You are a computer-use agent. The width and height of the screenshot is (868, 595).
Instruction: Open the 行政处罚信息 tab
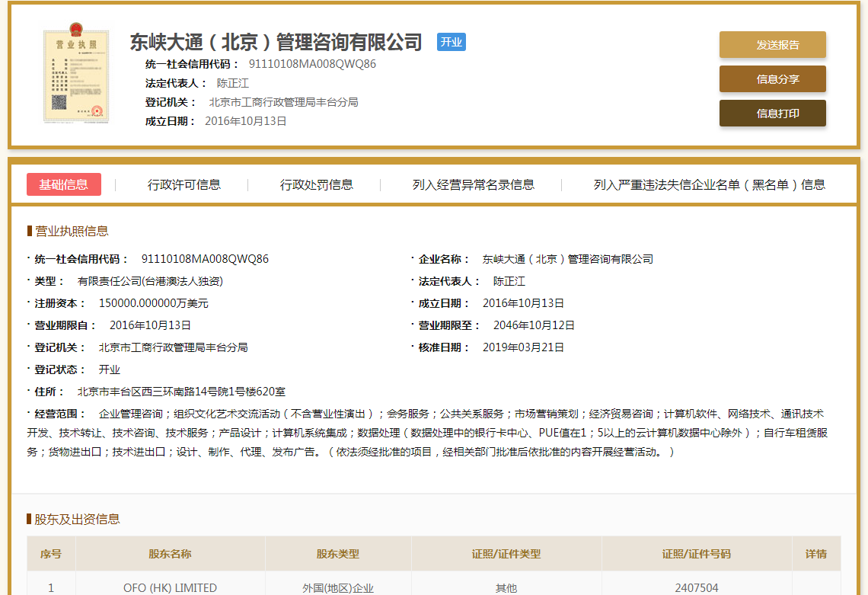coord(316,184)
